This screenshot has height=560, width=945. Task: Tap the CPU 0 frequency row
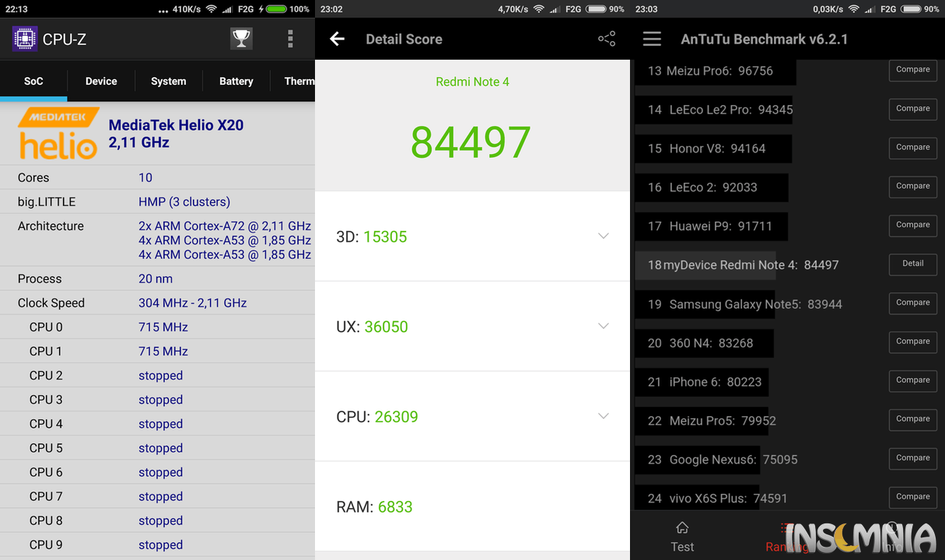coord(157,327)
